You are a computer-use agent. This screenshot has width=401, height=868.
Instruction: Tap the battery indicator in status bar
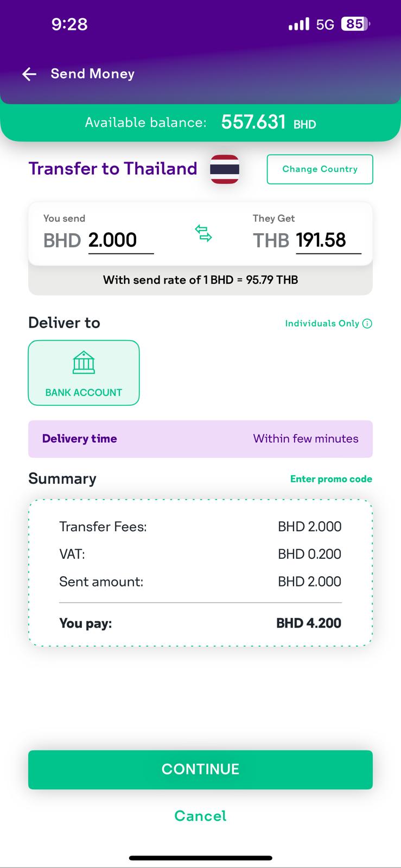(355, 24)
